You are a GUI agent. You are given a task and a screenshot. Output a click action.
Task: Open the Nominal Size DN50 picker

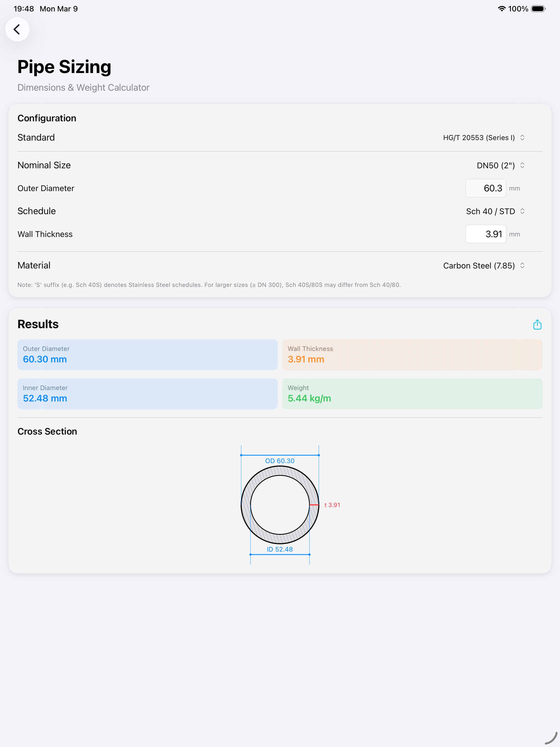point(495,165)
